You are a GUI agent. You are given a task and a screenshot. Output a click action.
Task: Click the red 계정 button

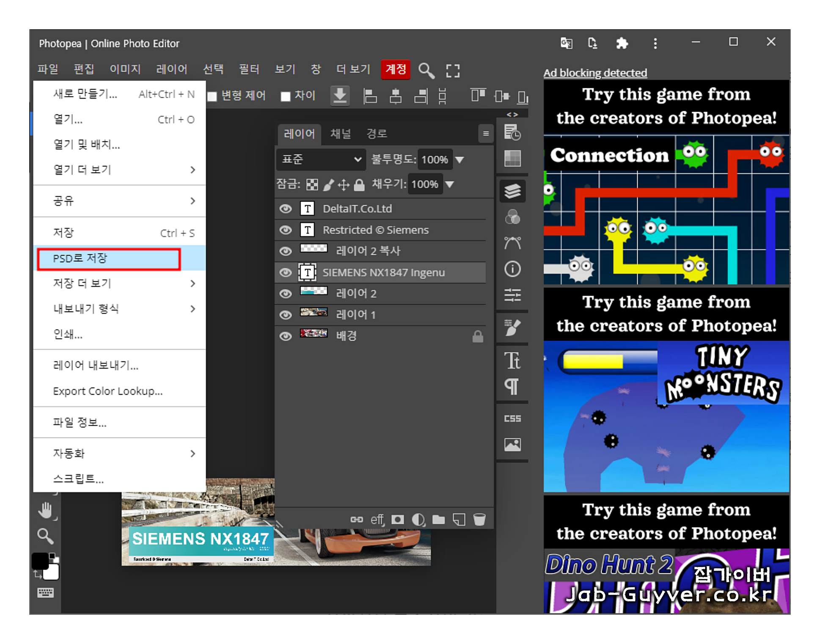coord(396,69)
